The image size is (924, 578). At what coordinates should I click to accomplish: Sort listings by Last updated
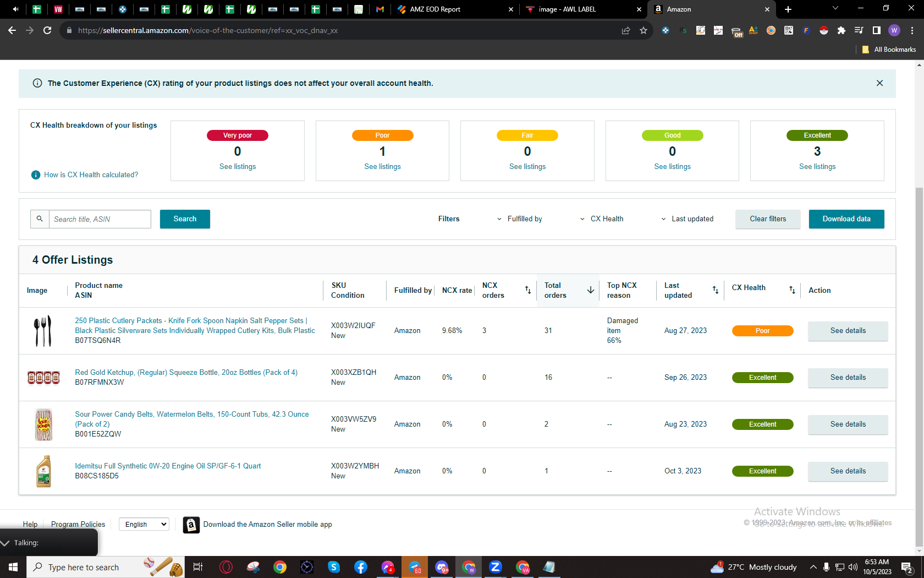(716, 290)
